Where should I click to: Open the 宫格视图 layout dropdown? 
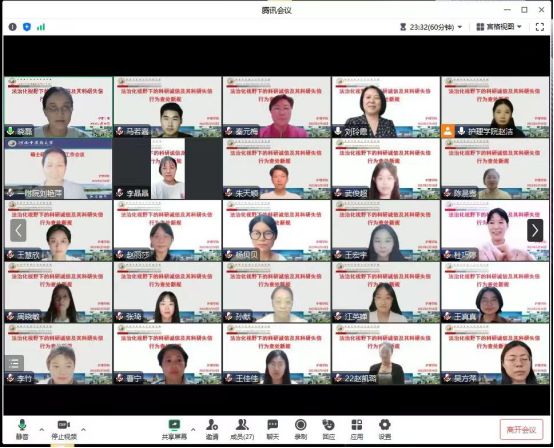coord(499,27)
